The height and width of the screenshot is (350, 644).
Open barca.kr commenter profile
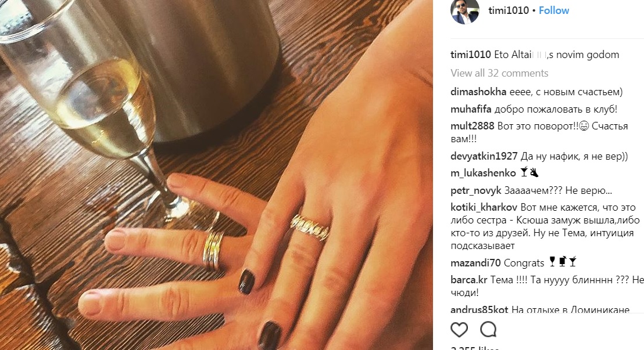[469, 280]
